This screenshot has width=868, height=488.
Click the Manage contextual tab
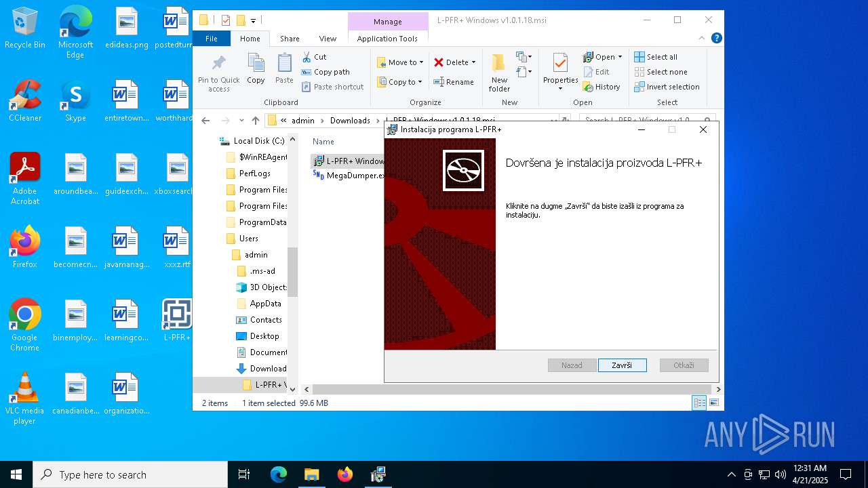pos(388,22)
